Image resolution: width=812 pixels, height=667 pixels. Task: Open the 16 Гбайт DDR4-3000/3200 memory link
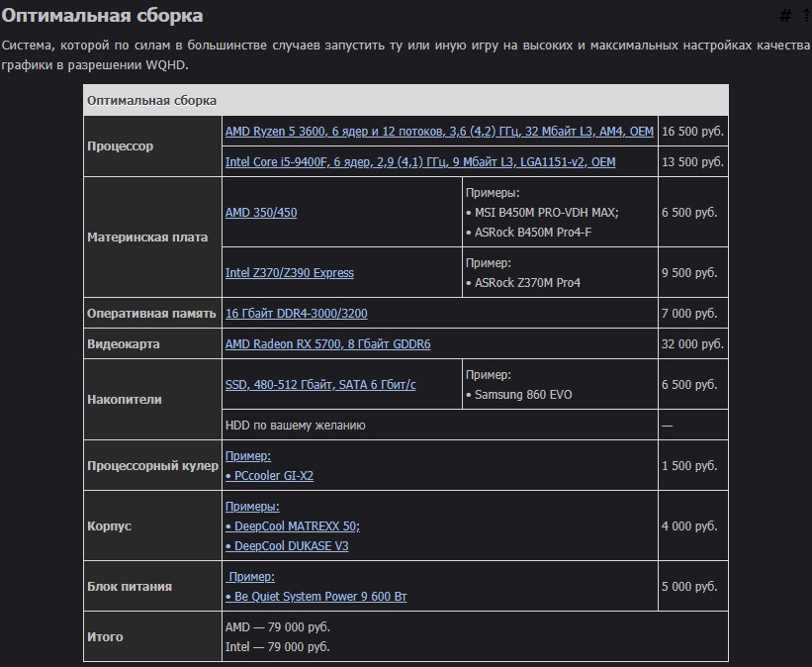tap(296, 313)
